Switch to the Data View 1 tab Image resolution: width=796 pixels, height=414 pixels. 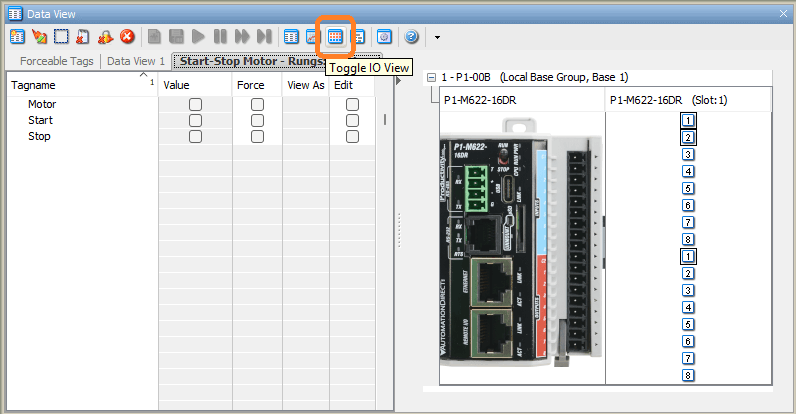[x=136, y=61]
